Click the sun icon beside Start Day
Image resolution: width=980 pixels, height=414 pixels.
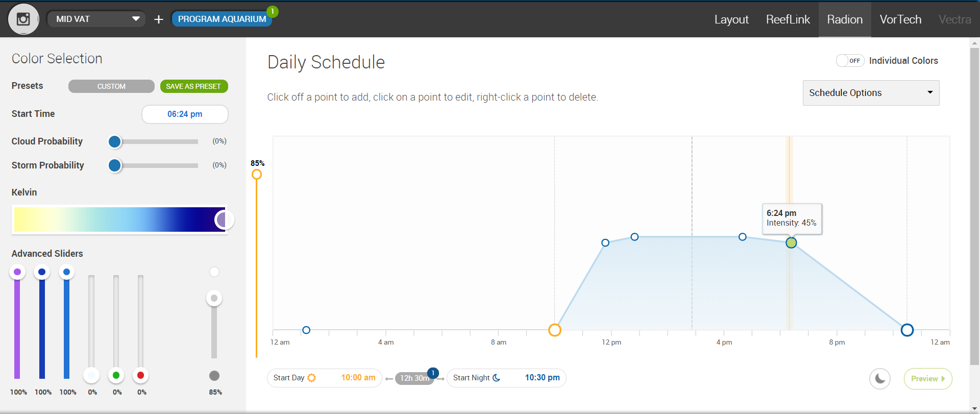[312, 378]
